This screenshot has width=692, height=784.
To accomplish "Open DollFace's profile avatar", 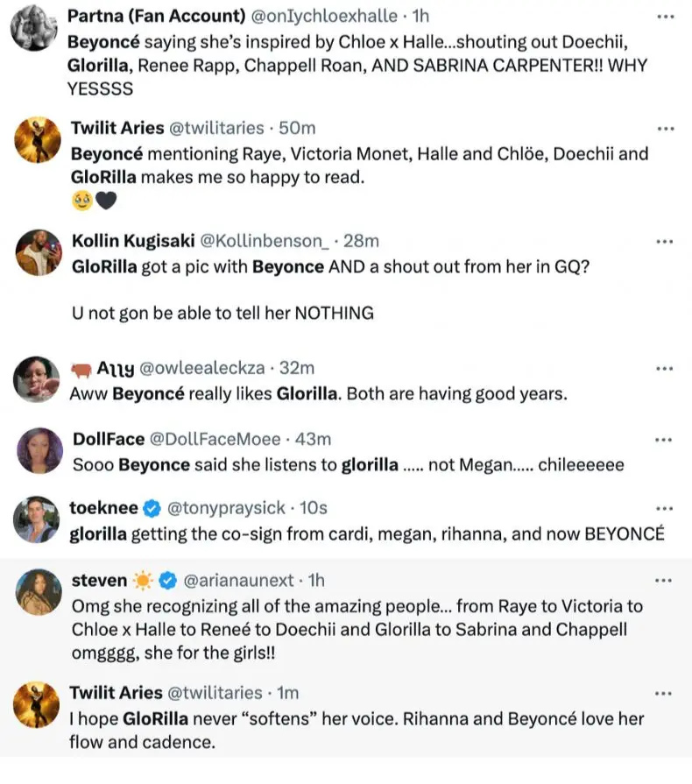I will (x=40, y=450).
